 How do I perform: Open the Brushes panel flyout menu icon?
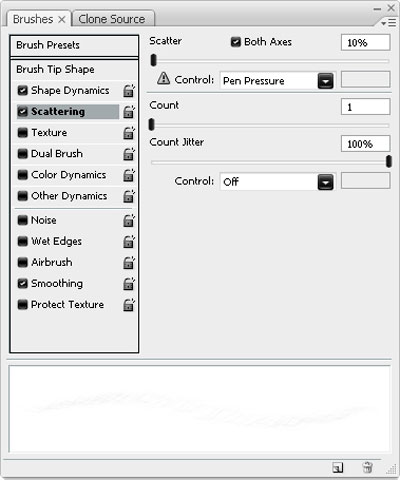(x=389, y=23)
